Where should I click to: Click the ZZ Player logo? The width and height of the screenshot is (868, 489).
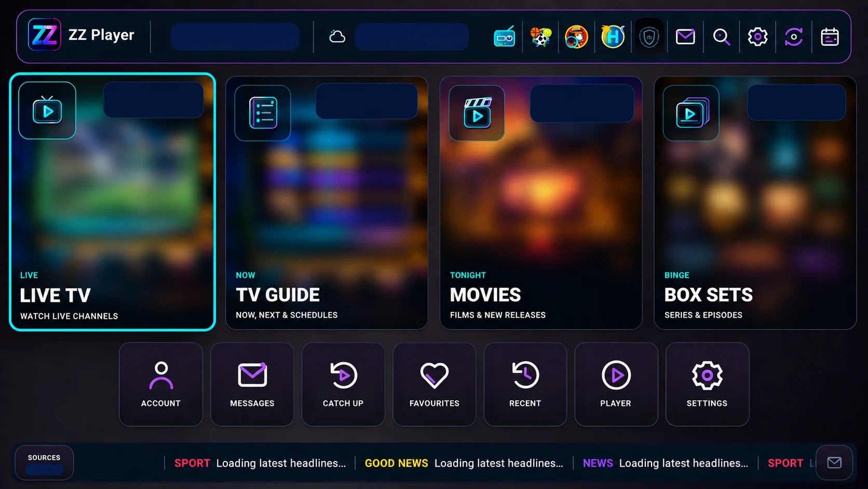[45, 35]
